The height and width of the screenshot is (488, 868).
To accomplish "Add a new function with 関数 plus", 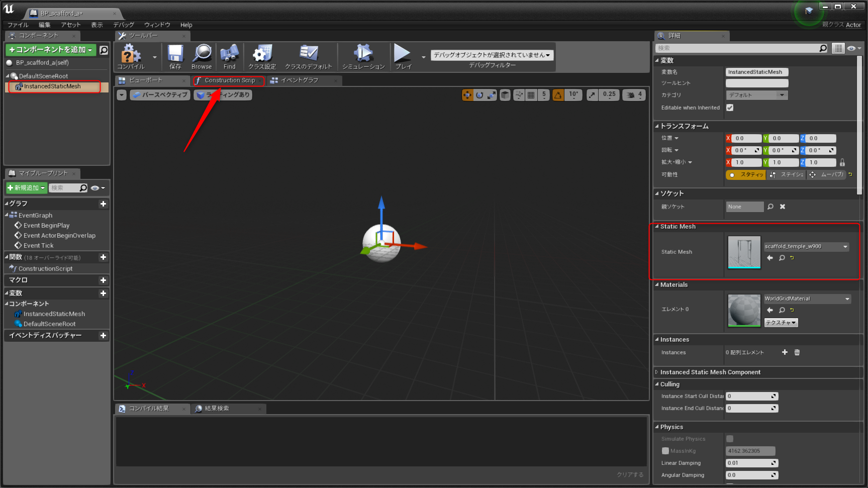I will (103, 257).
